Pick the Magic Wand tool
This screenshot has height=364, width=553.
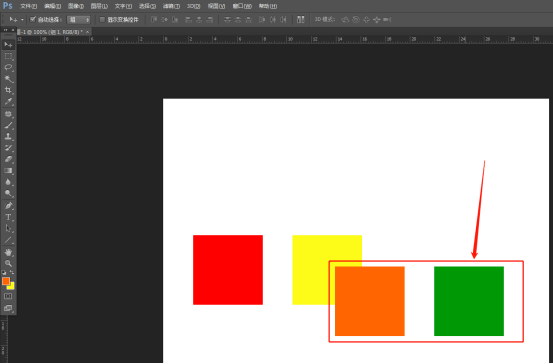(x=8, y=79)
